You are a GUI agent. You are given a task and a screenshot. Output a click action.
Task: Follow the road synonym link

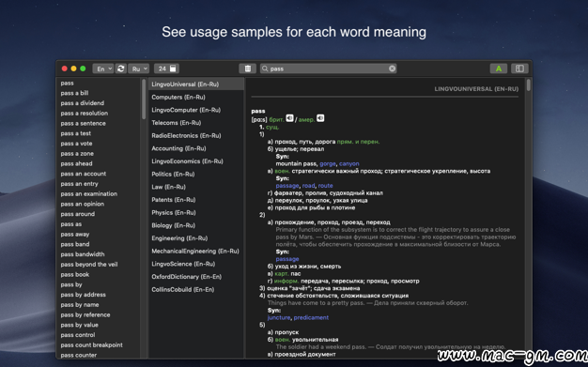tap(308, 186)
